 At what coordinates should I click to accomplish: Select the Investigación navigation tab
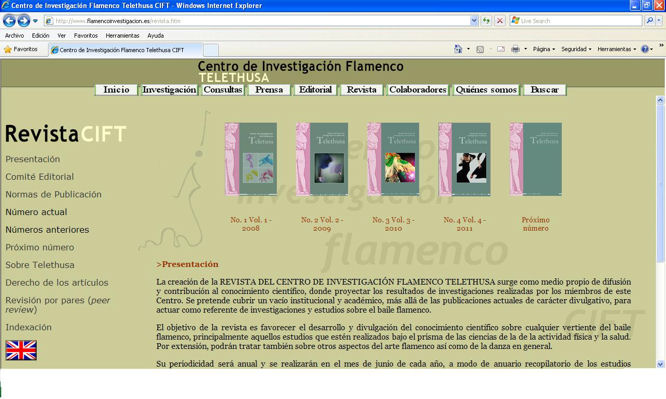[x=169, y=90]
